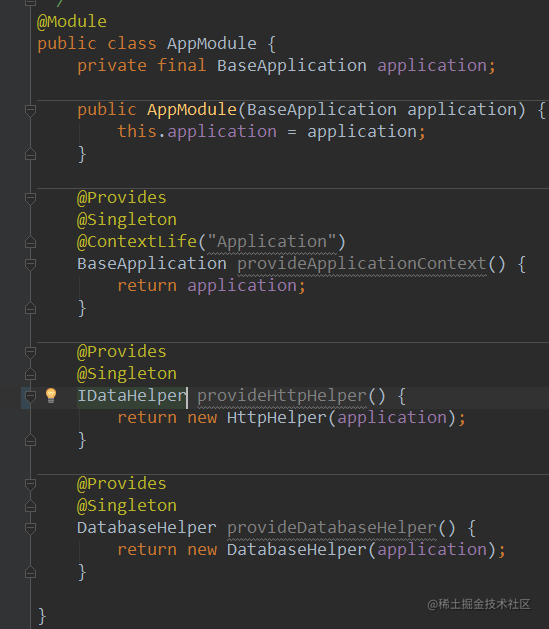Collapse the AppModule constructor using its fold marker
The image size is (549, 629).
click(x=30, y=110)
